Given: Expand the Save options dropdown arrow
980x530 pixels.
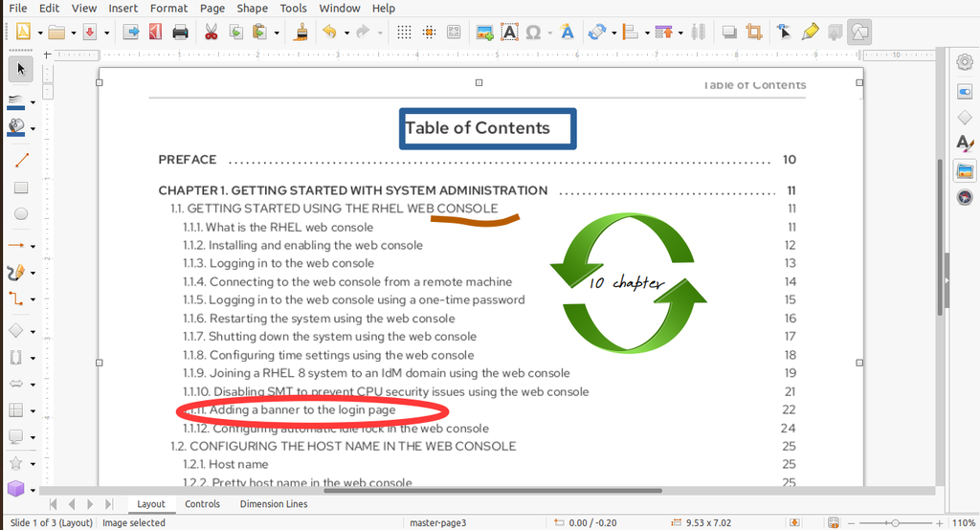Looking at the screenshot, I should click(106, 33).
